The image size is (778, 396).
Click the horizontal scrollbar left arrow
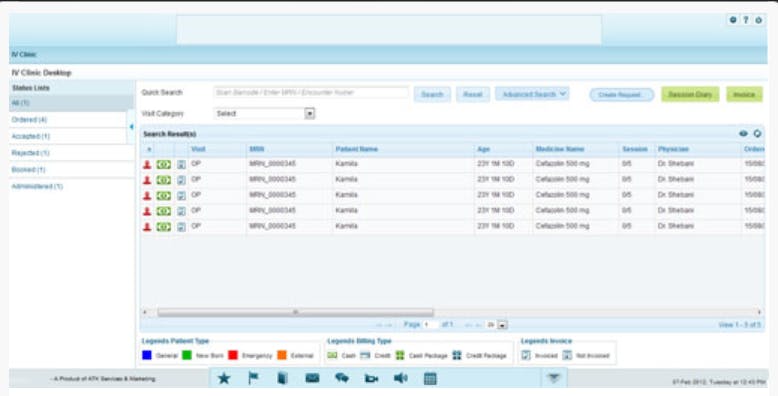(145, 312)
